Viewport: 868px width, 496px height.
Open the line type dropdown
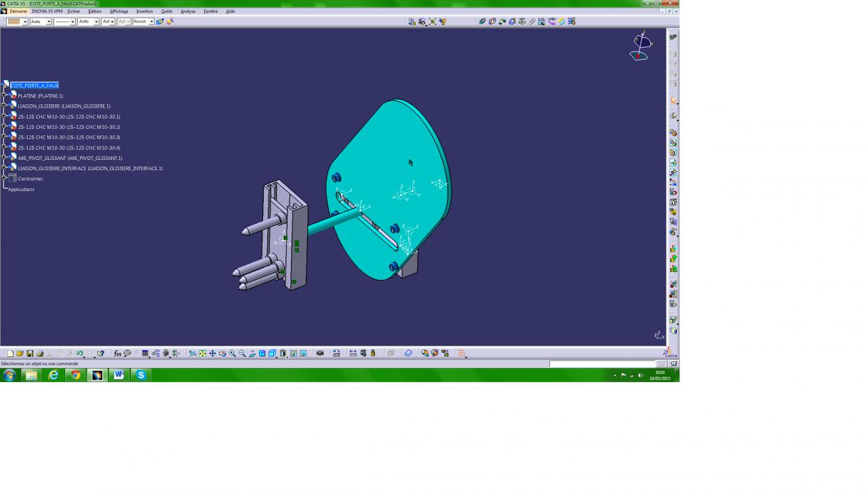[73, 22]
